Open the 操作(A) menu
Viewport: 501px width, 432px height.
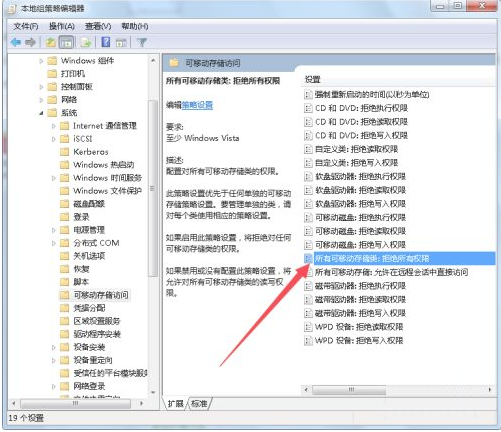point(62,26)
